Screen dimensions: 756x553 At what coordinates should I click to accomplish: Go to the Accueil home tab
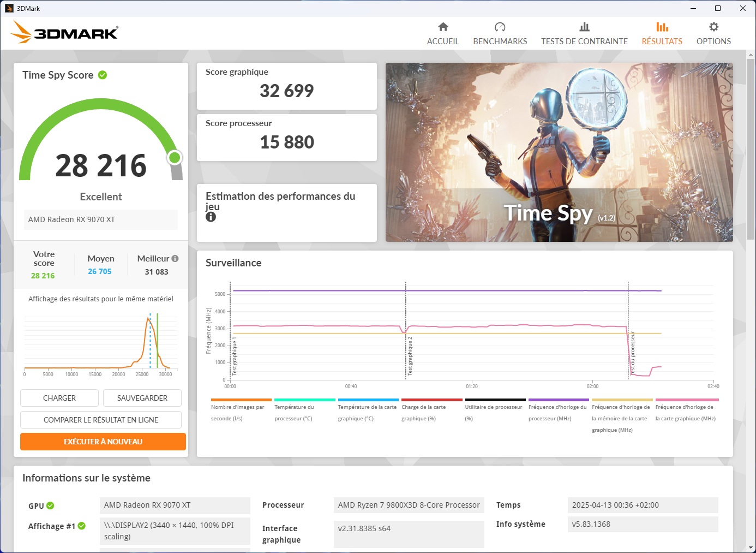click(443, 33)
